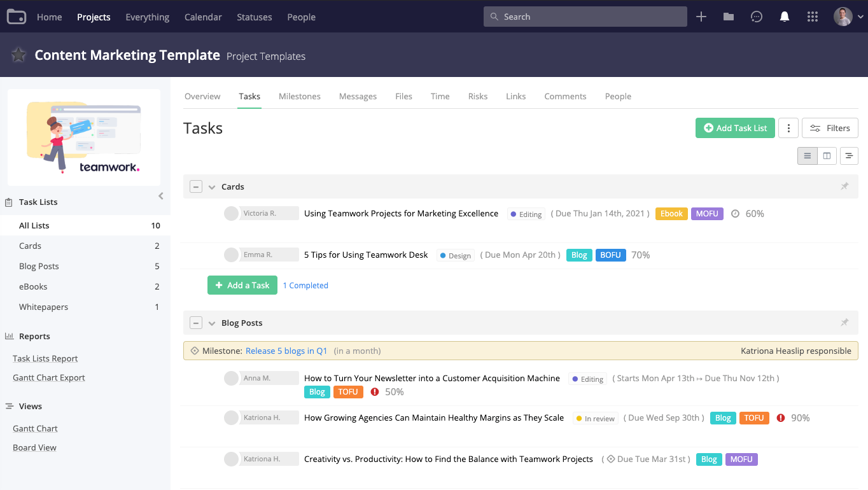Collapse the Cards task list chevron

click(212, 187)
